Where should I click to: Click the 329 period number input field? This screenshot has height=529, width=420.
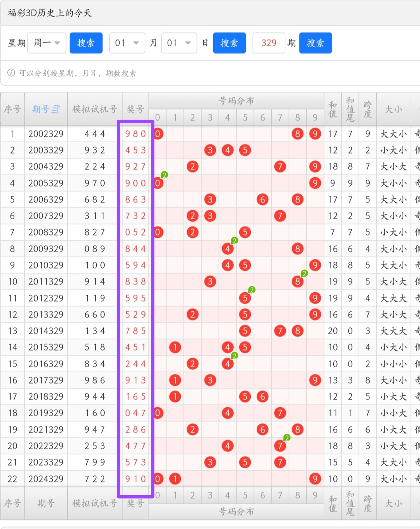tap(269, 43)
